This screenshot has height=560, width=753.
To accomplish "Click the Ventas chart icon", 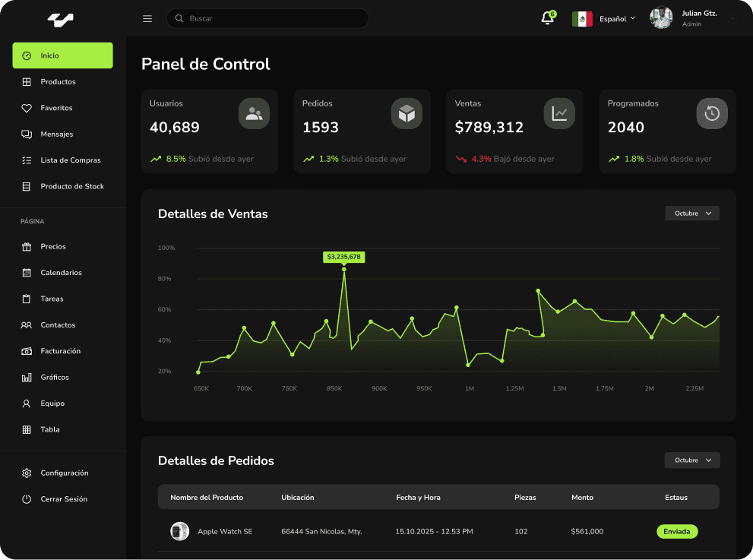I will (x=559, y=113).
